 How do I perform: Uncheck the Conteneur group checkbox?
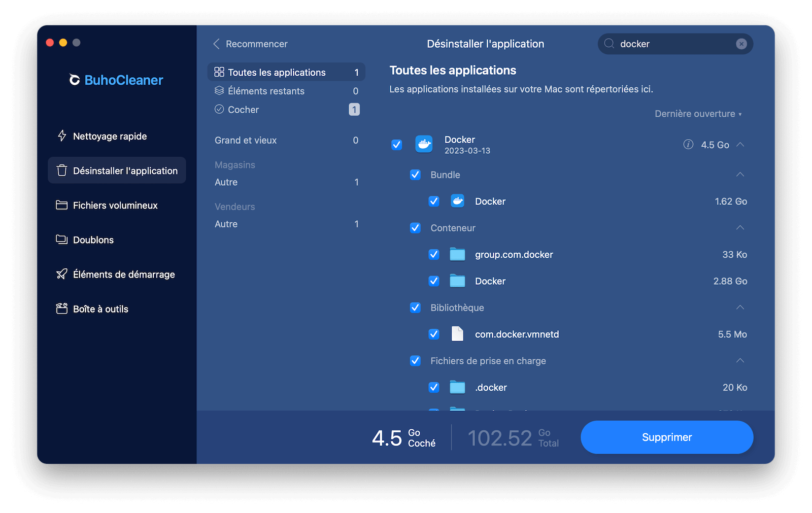[x=415, y=228]
